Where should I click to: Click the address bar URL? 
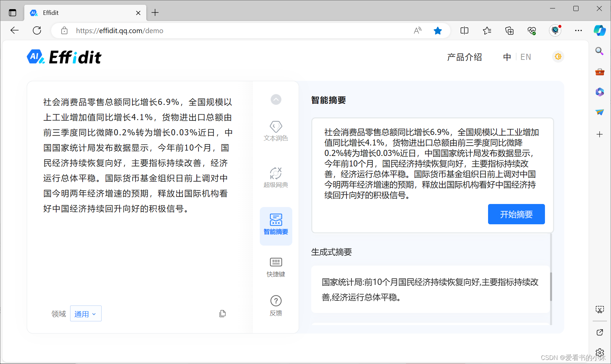(x=120, y=30)
